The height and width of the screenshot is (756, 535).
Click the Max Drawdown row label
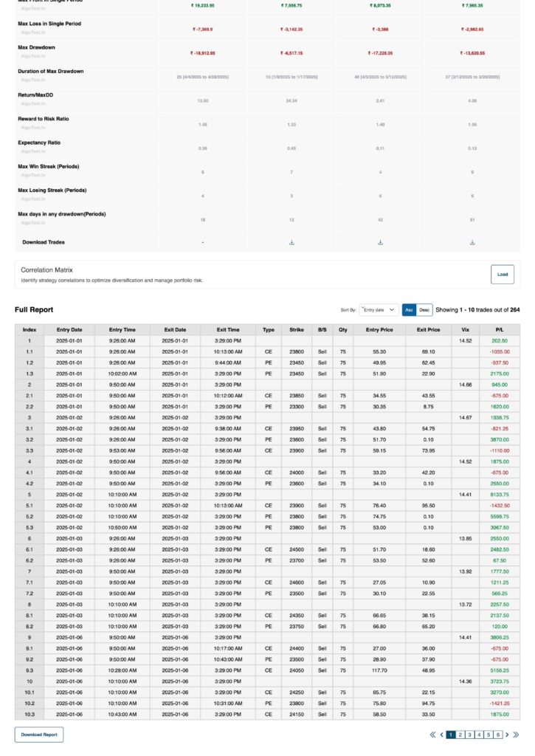tap(37, 47)
